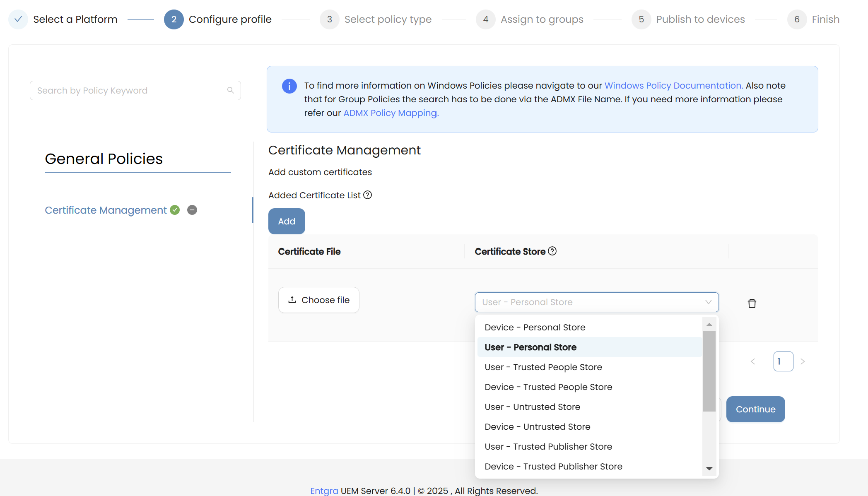Image resolution: width=868 pixels, height=496 pixels.
Task: Click step 5 circle for publishing
Action: pos(641,19)
